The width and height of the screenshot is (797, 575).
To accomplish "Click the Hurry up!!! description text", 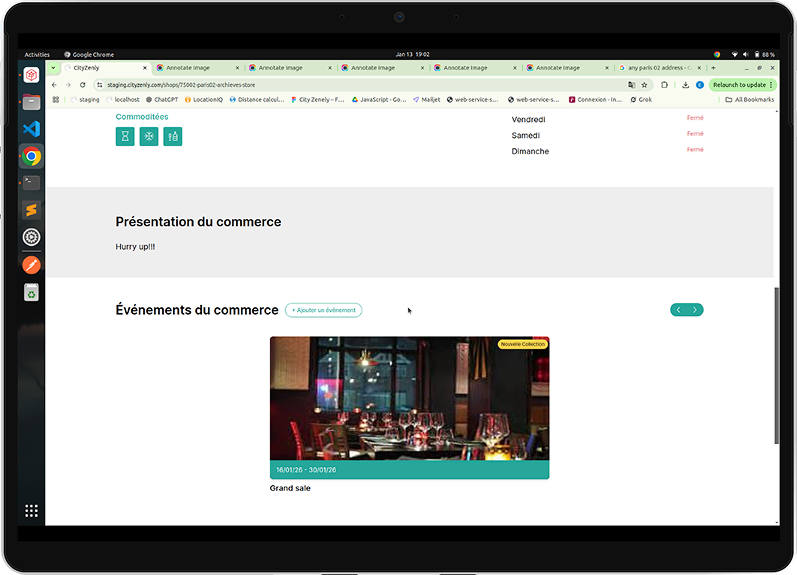I will click(x=135, y=247).
